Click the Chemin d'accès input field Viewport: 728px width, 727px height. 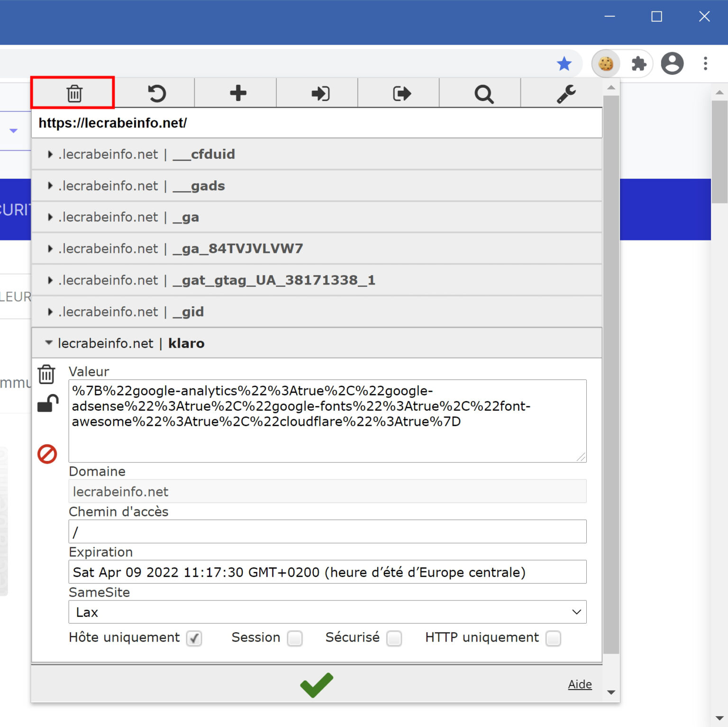(328, 532)
